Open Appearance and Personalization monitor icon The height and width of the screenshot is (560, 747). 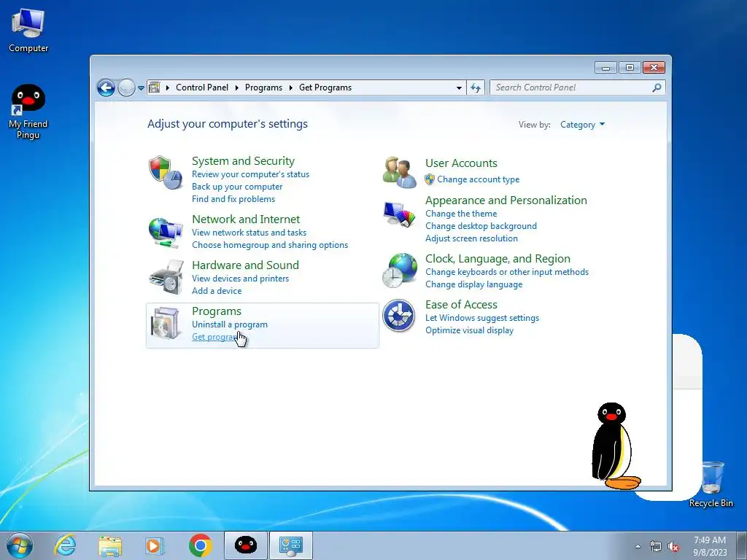tap(399, 214)
